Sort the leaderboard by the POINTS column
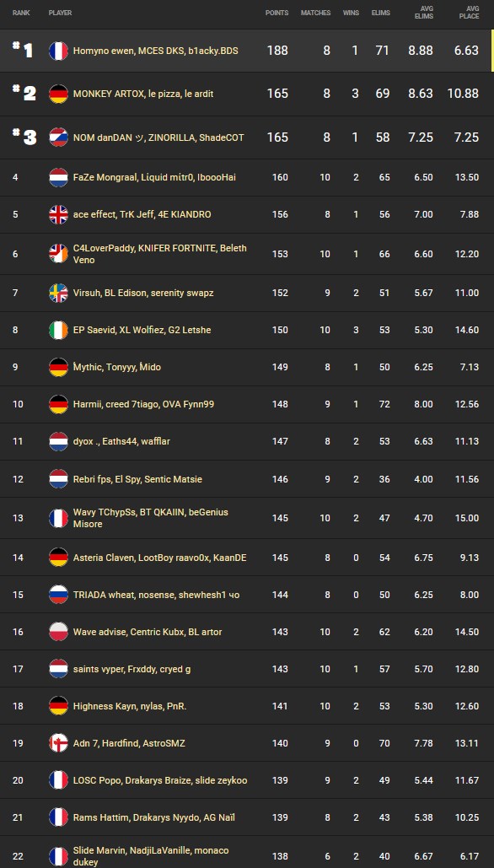This screenshot has width=494, height=868. click(x=278, y=13)
